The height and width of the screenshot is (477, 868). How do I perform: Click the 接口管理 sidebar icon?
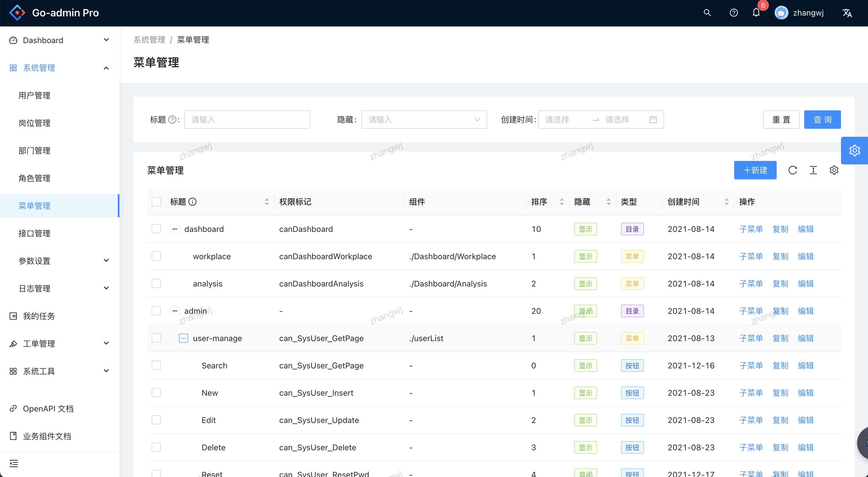[x=34, y=233]
